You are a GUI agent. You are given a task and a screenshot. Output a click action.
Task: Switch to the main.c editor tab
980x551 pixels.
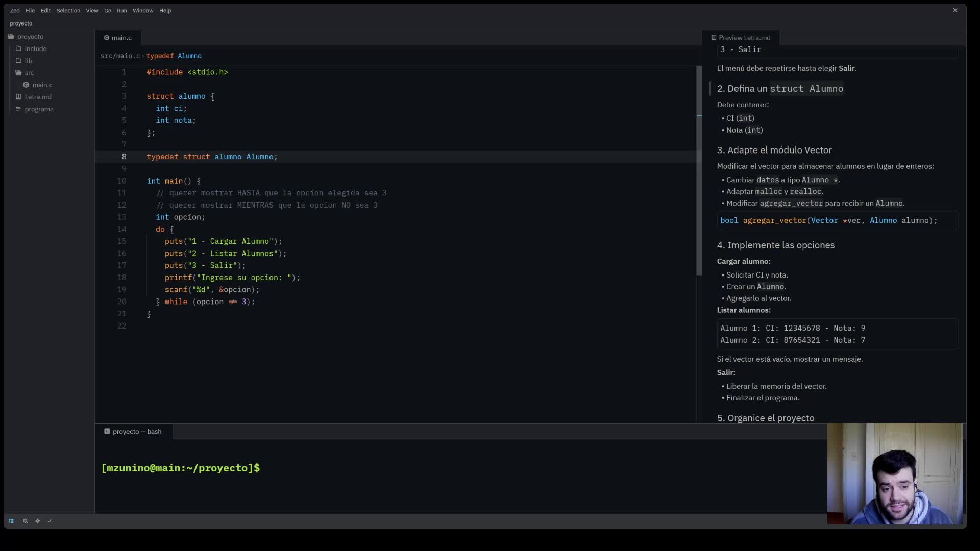tap(118, 38)
